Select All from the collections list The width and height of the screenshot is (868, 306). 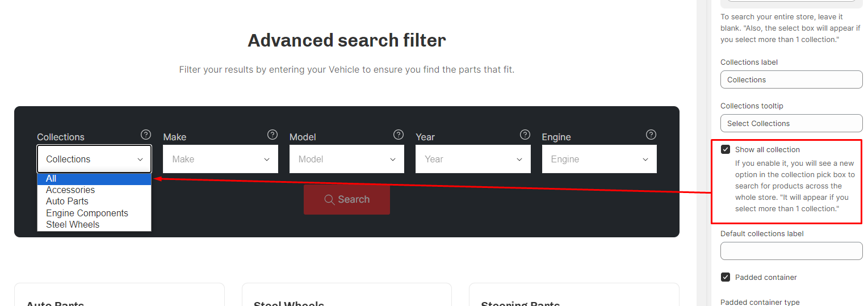[x=94, y=178]
